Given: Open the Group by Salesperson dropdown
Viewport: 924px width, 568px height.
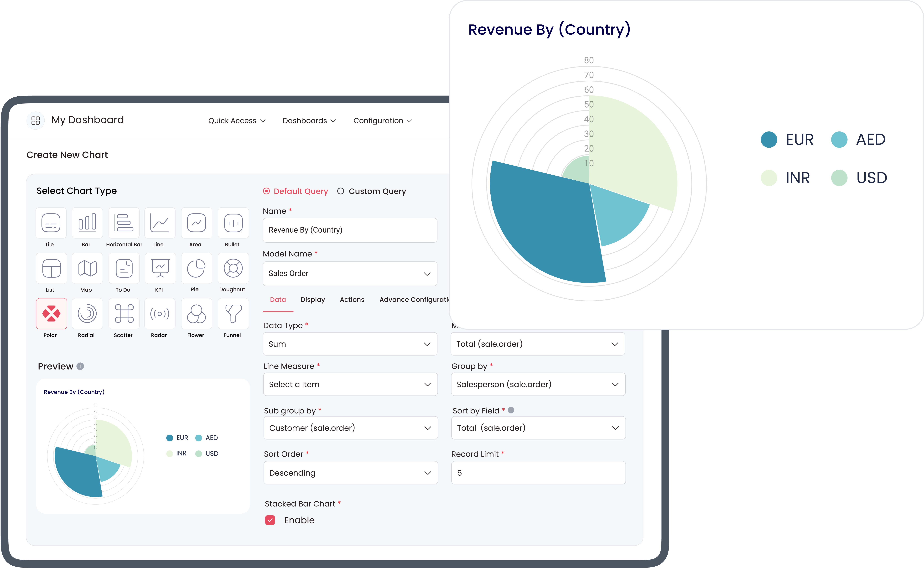Looking at the screenshot, I should click(538, 384).
